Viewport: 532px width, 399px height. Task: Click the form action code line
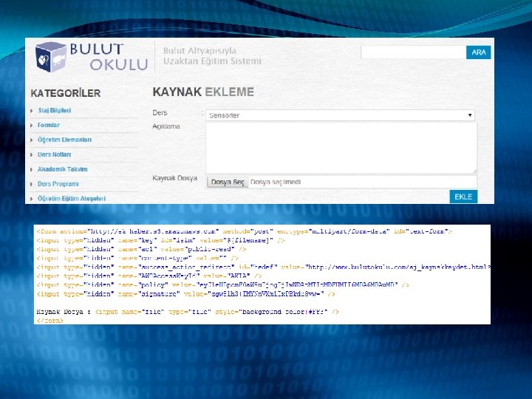(245, 231)
